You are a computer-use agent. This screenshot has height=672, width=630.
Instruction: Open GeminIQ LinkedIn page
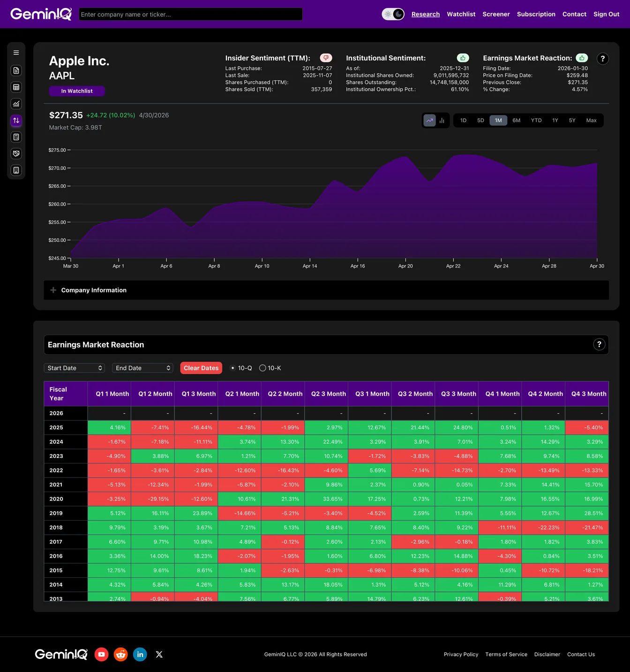point(140,654)
